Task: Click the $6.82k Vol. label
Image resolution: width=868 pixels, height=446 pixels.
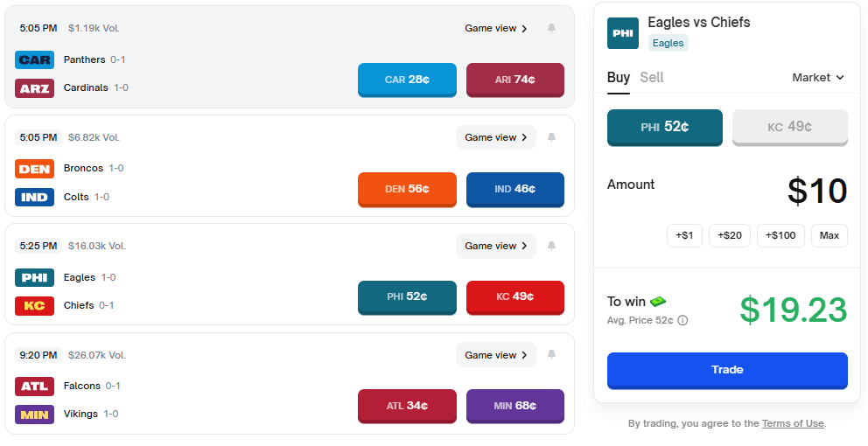Action: click(94, 137)
